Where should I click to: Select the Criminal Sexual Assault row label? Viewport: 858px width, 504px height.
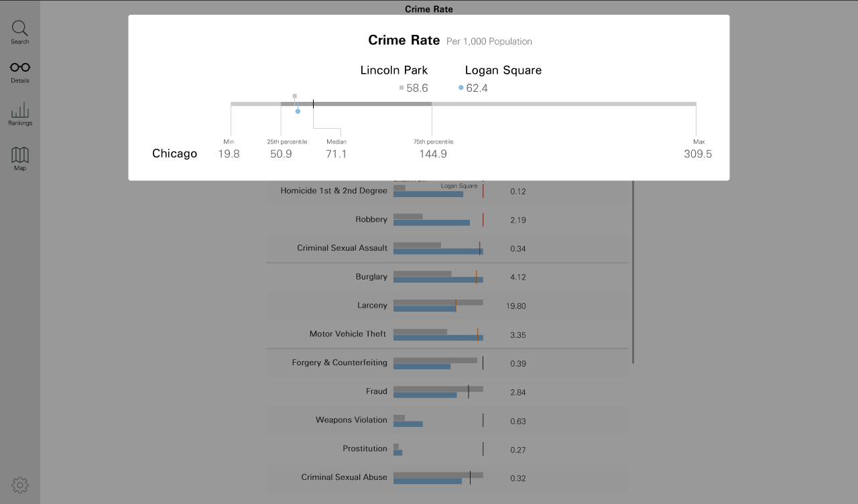point(342,248)
